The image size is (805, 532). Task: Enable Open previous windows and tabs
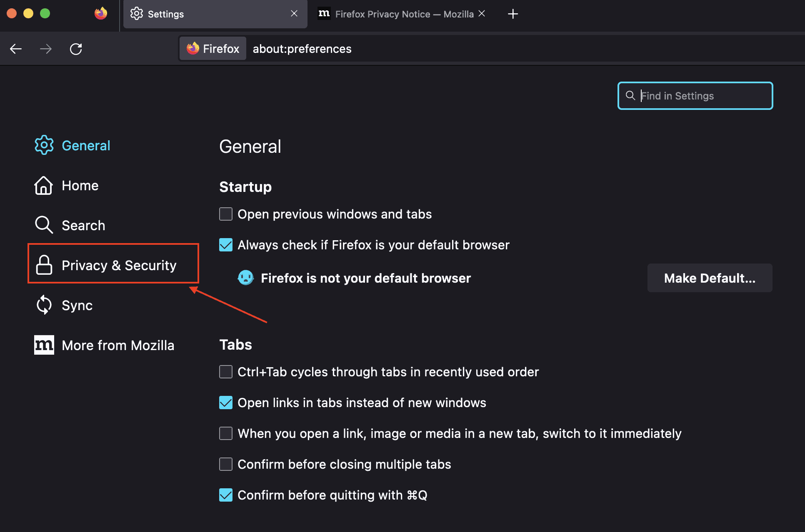point(226,214)
